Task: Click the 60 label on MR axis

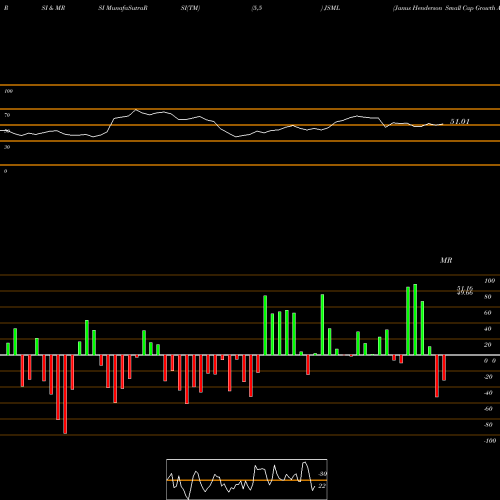Action: tap(487, 313)
